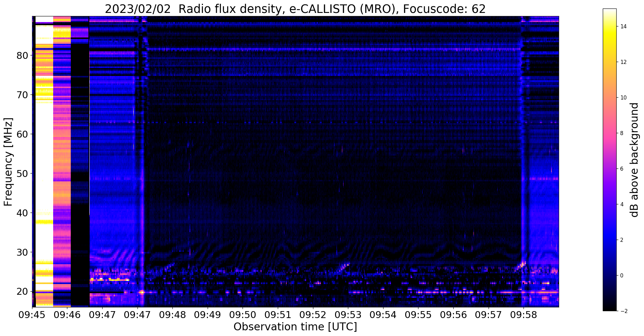Select the 09:51 time tick label

click(278, 314)
